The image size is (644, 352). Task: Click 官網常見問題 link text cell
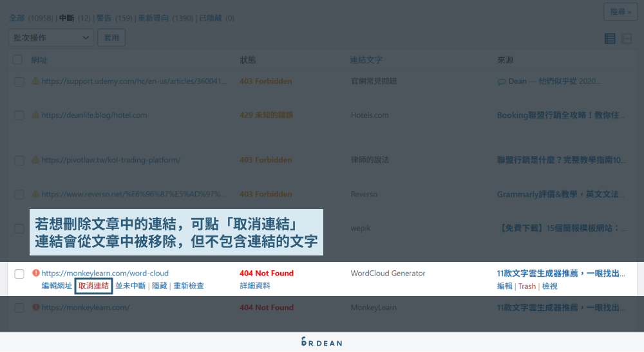[374, 81]
